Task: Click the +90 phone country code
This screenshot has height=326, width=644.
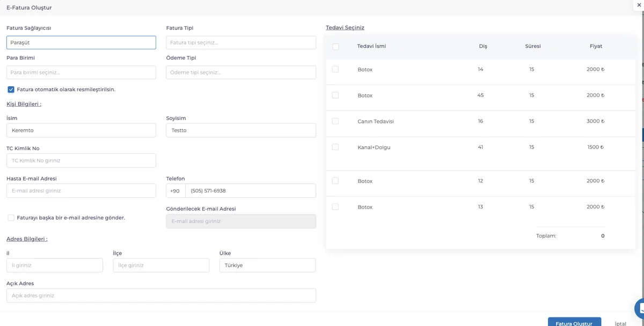Action: 175,191
